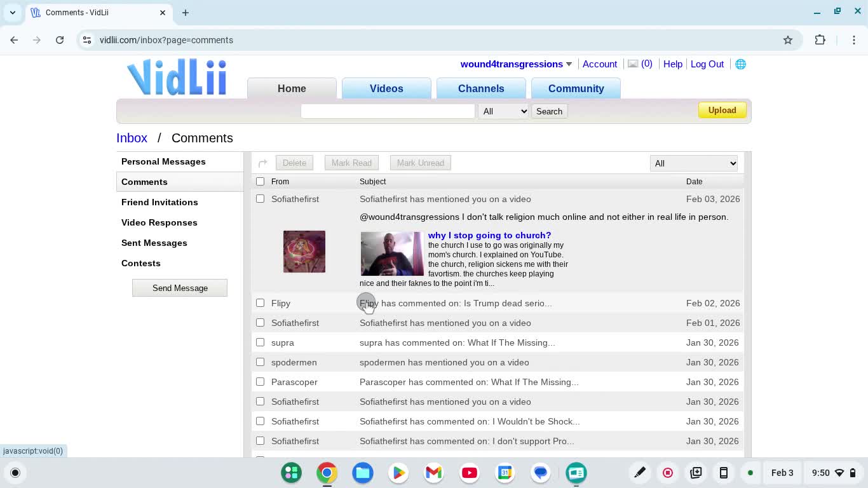
Task: Check the select-all checkbox in the header row
Action: 260,180
